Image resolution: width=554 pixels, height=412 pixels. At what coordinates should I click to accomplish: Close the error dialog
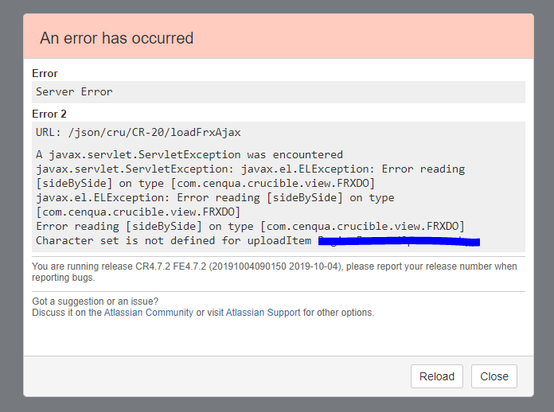(x=494, y=376)
